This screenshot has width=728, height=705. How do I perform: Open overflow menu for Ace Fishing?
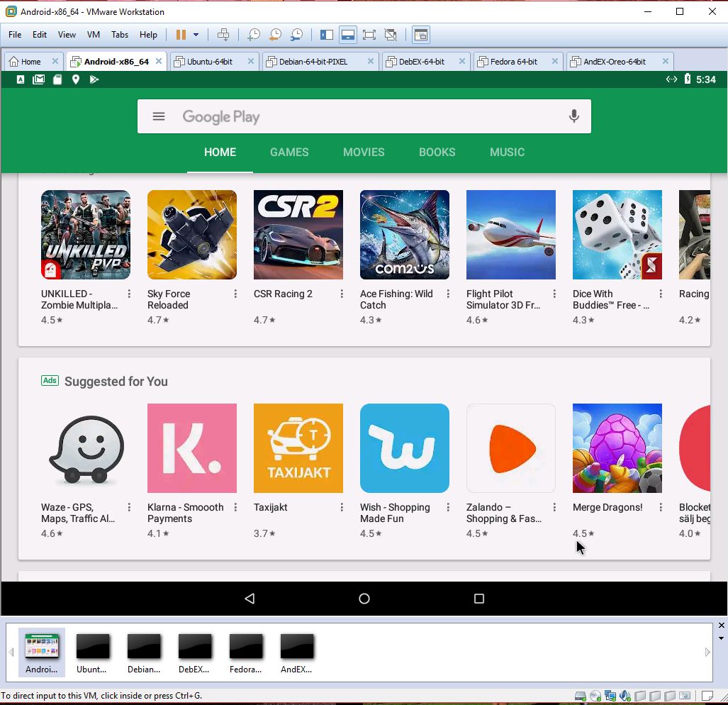[x=448, y=294]
